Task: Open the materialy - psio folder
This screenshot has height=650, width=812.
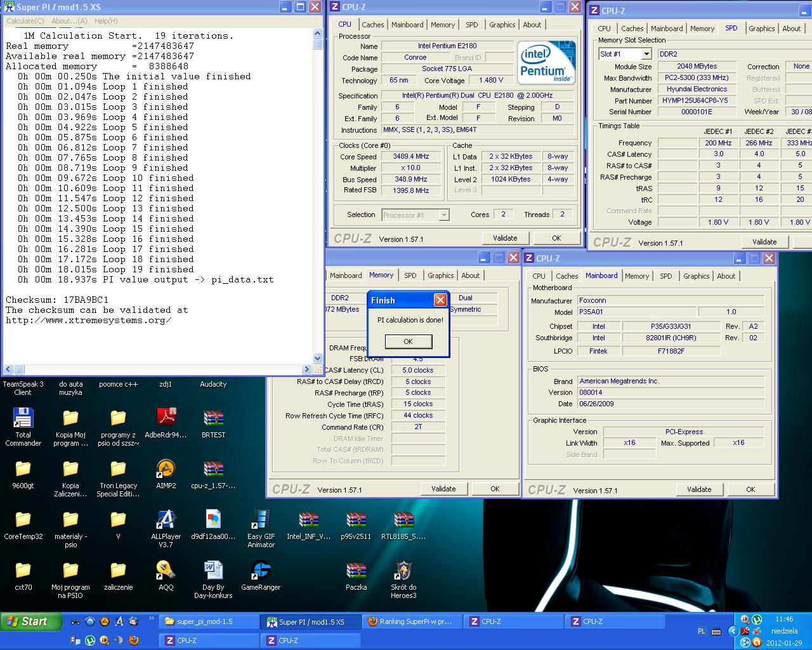Action: 70,528
